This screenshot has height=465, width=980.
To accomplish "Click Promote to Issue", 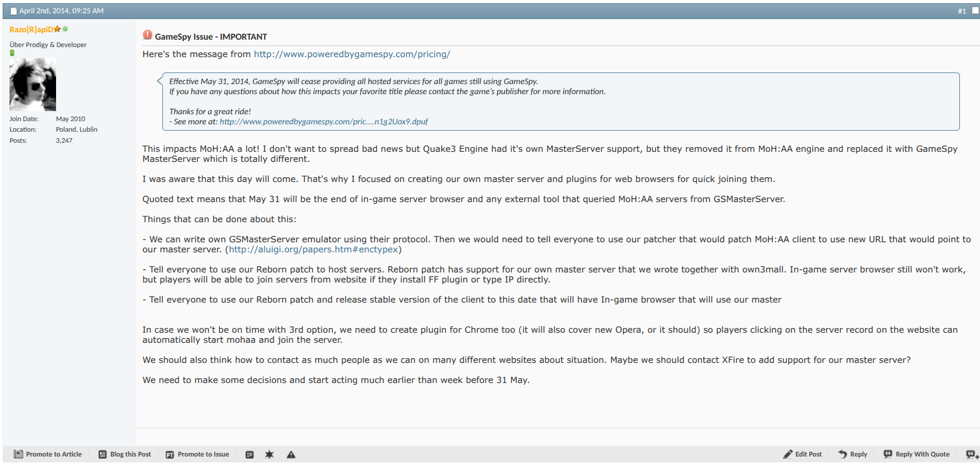I will (198, 454).
